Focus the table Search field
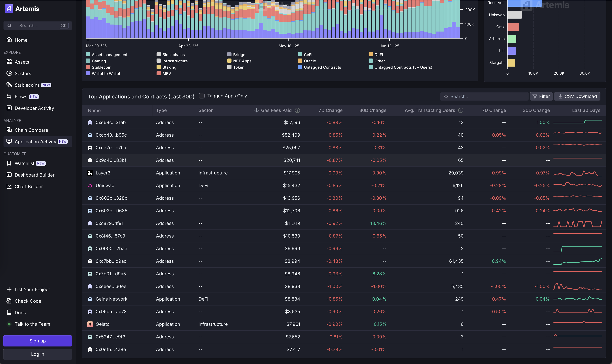 (x=484, y=96)
